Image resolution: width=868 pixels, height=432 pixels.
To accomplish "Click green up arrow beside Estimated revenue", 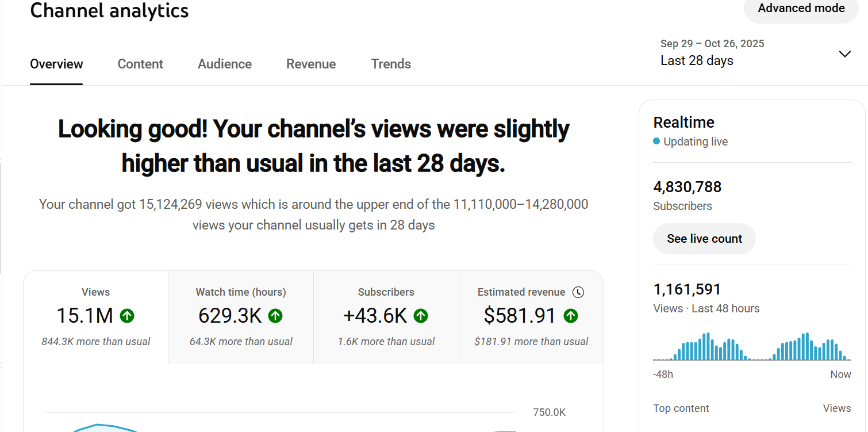I will [x=570, y=316].
